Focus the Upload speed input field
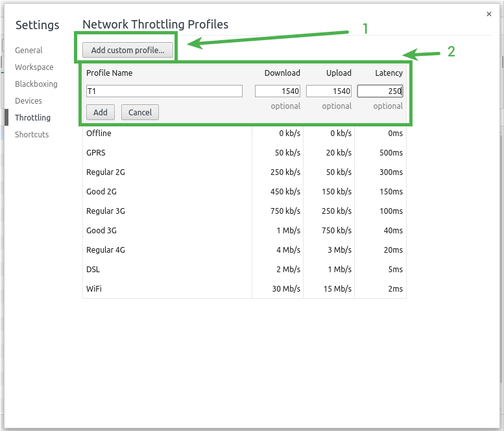 coord(328,91)
